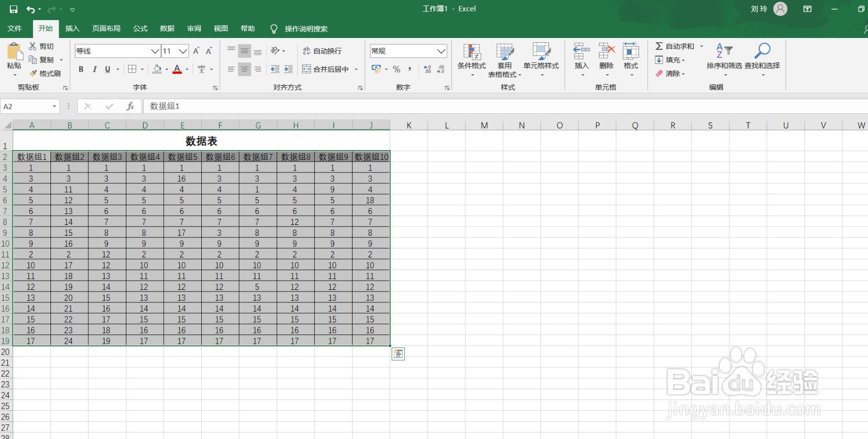Toggle center horizontal alignment
Viewport: 868px width, 439px height.
click(x=245, y=69)
